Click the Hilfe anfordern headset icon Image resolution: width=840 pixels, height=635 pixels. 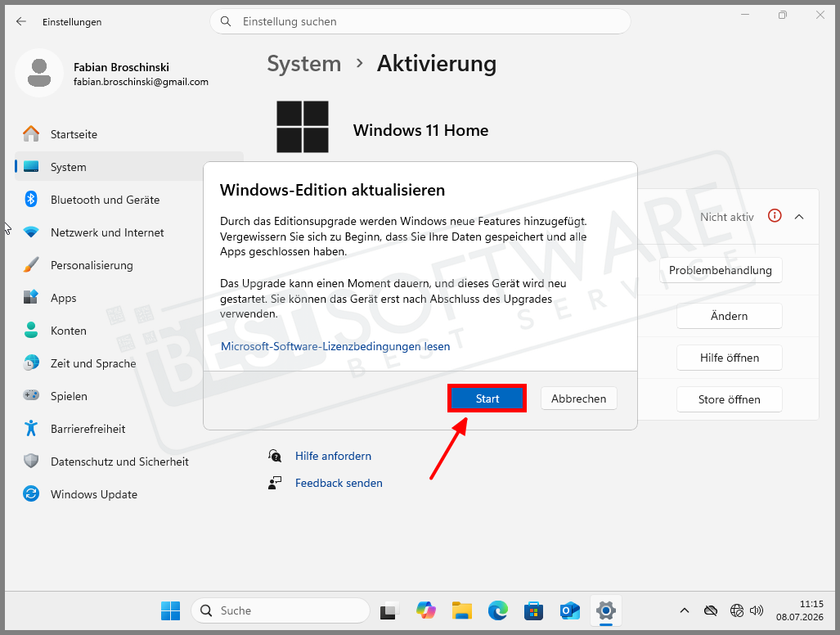pos(275,456)
